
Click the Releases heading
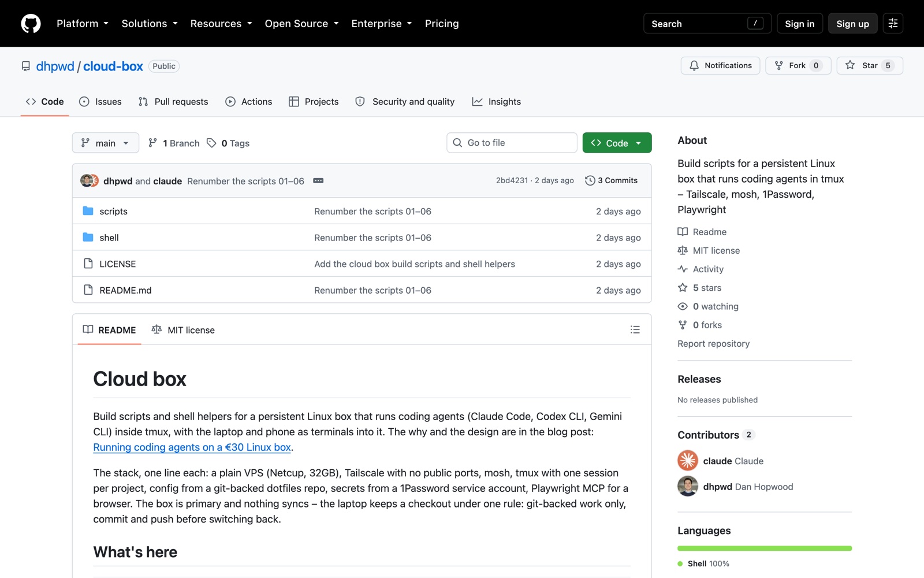699,379
